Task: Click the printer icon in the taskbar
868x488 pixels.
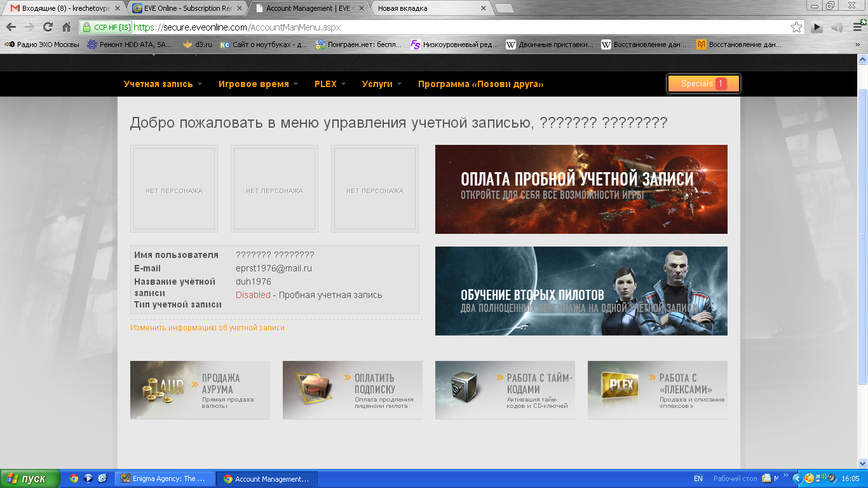Action: tap(766, 478)
